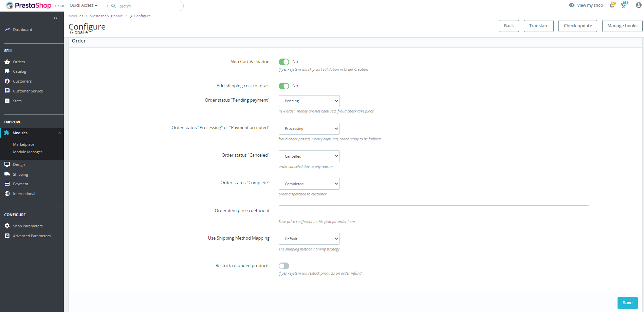
Task: Open the account profile icon top right
Action: pyautogui.click(x=638, y=5)
